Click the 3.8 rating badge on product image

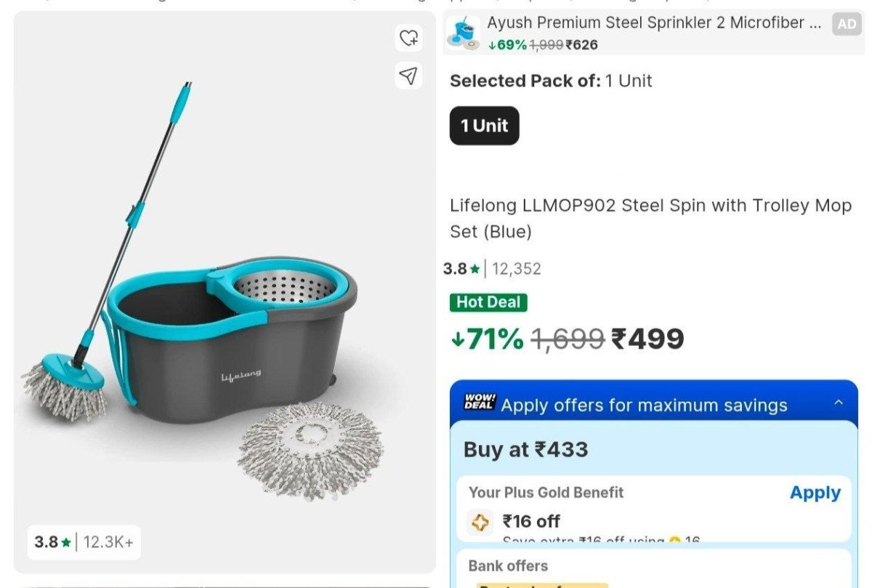click(84, 542)
